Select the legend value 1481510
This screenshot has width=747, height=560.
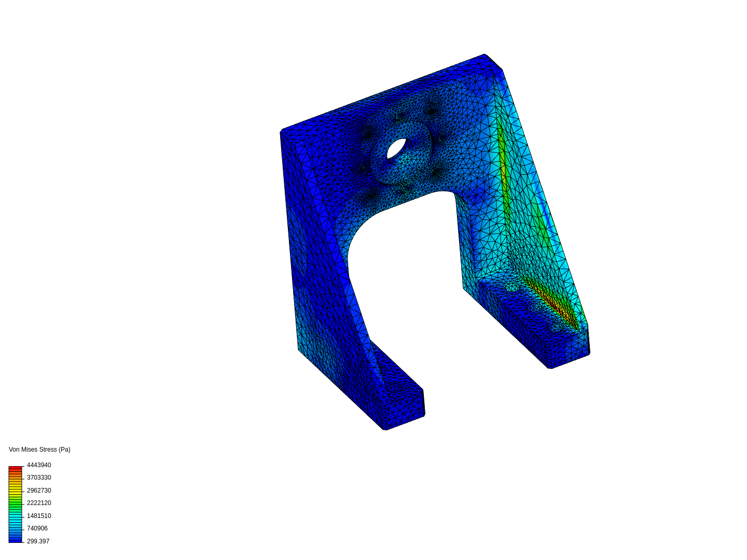39,516
